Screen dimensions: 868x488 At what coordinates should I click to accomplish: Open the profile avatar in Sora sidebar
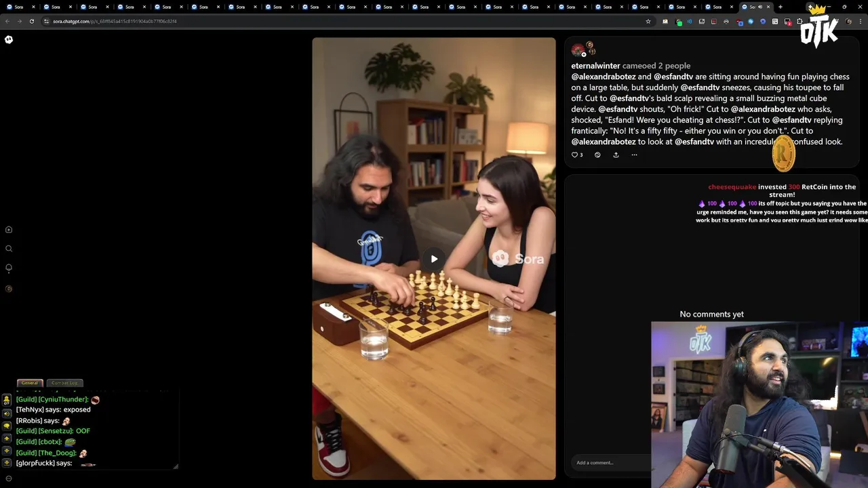coord(9,289)
